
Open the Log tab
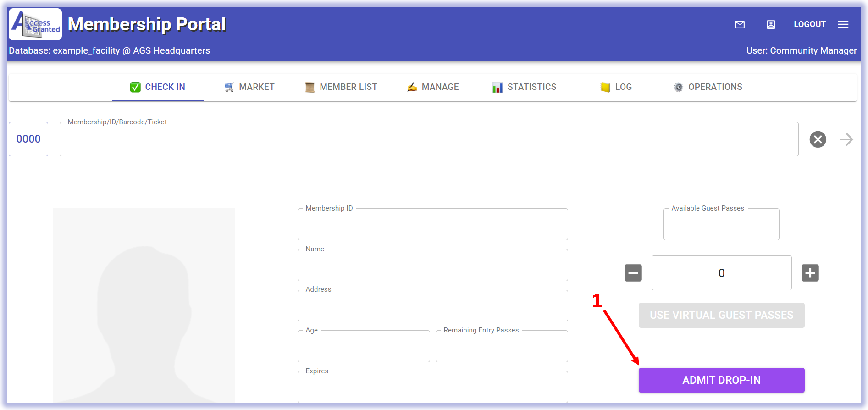(x=616, y=87)
